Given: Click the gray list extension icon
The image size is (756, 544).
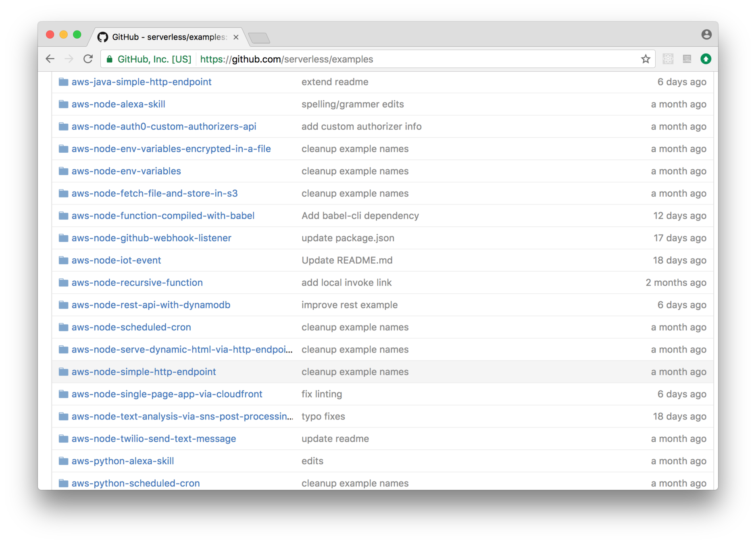Looking at the screenshot, I should (x=687, y=59).
